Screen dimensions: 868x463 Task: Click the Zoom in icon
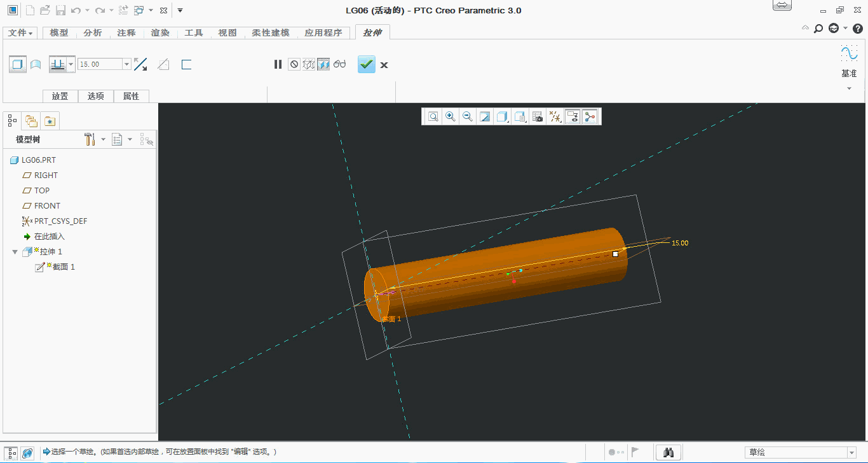(451, 116)
